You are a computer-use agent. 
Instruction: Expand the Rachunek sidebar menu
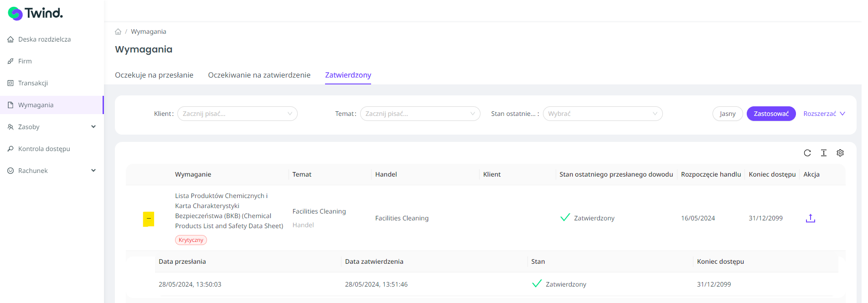point(52,171)
